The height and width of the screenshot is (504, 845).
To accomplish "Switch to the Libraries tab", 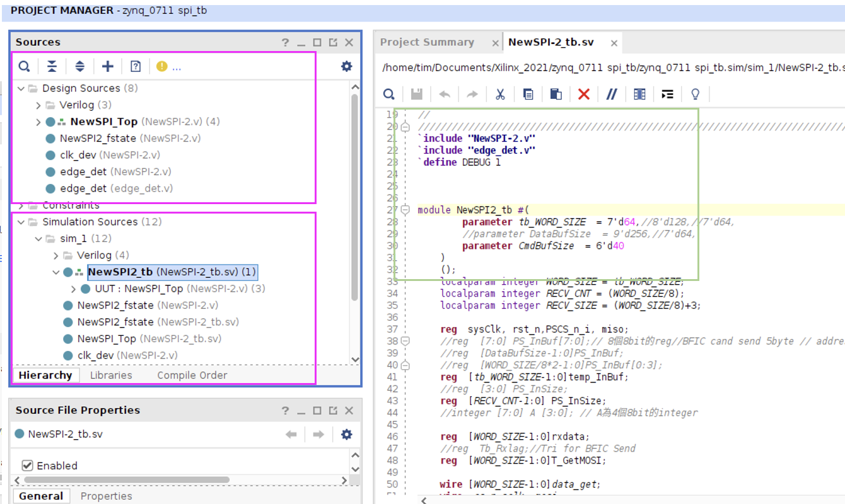I will [111, 375].
